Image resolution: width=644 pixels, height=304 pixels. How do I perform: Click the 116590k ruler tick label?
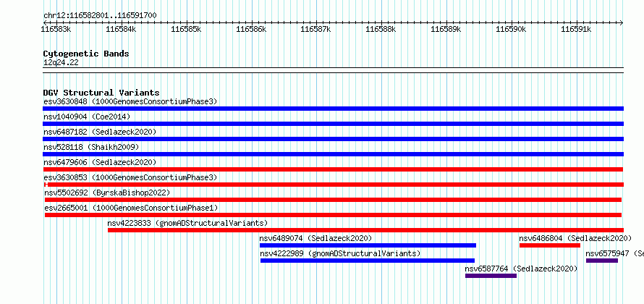point(511,29)
